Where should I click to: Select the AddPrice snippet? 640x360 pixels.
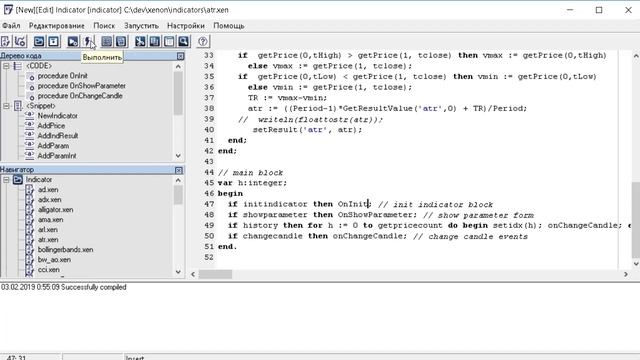coord(51,126)
